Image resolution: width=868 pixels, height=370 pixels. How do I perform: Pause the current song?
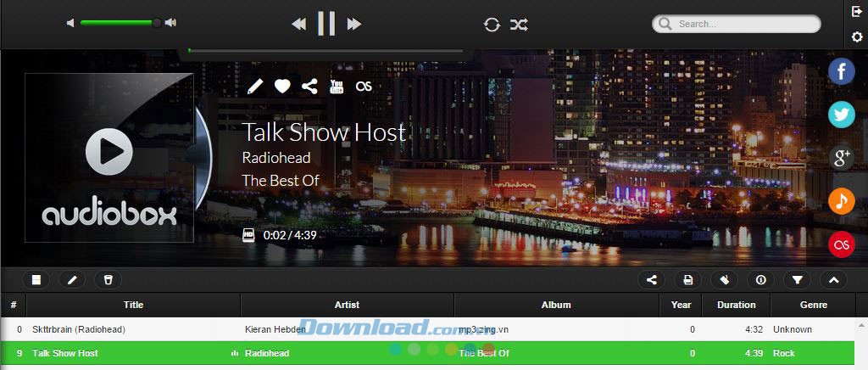pos(326,23)
